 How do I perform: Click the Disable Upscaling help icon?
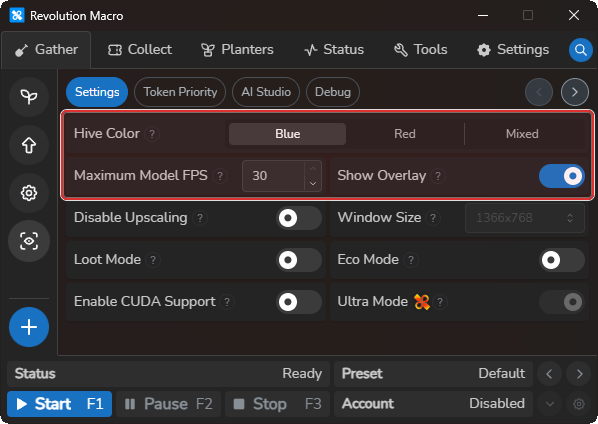(x=199, y=218)
